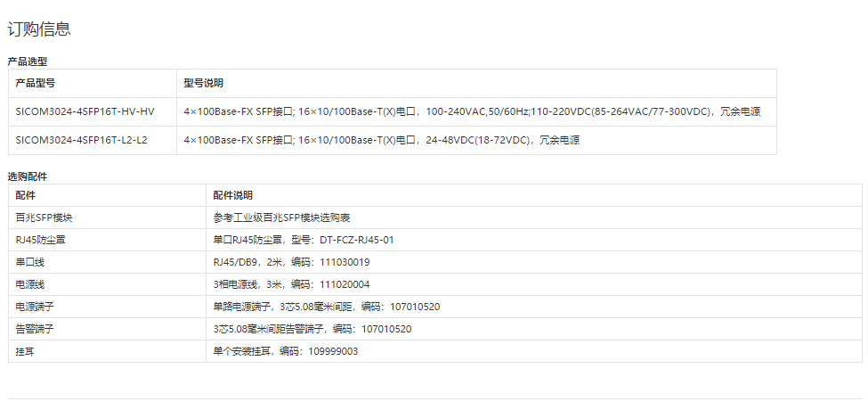Screen dimensions: 868x410
Task: Select the 告警端子 accessory cell
Action: (36, 329)
